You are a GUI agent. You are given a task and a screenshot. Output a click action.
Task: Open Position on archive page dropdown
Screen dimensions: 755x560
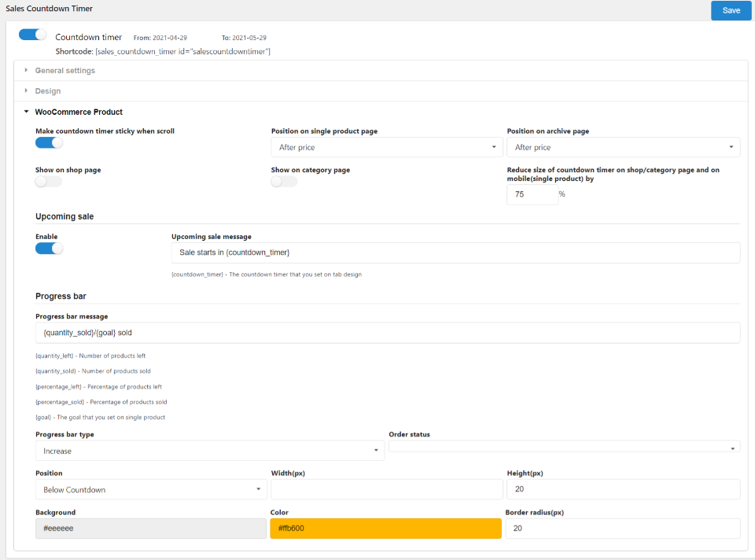(623, 147)
